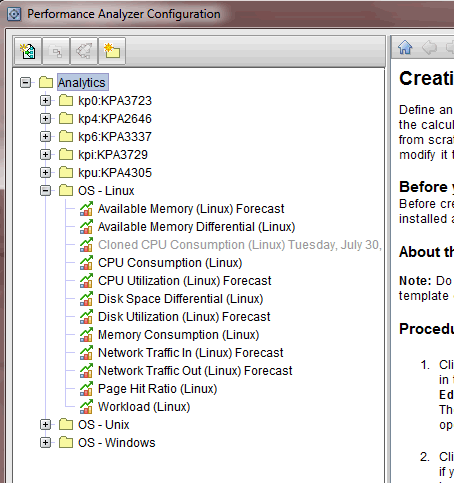Click the Performance Analyzer Configuration title
Image resolution: width=454 pixels, height=483 pixels.
pyautogui.click(x=124, y=14)
